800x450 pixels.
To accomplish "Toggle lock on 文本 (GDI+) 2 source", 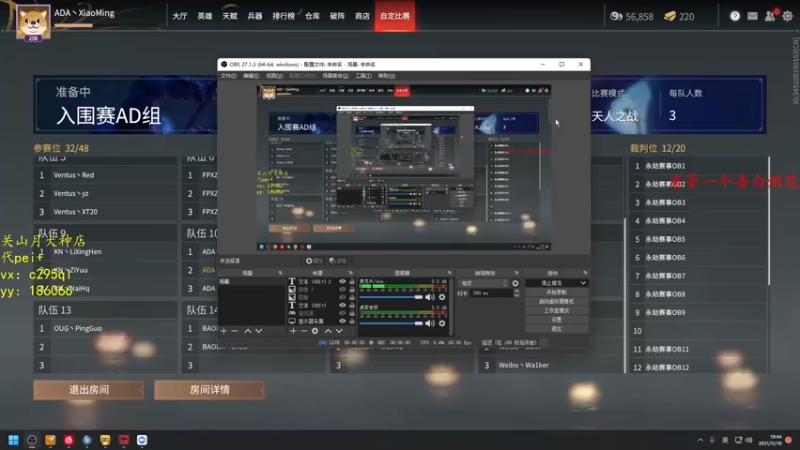I will 352,281.
